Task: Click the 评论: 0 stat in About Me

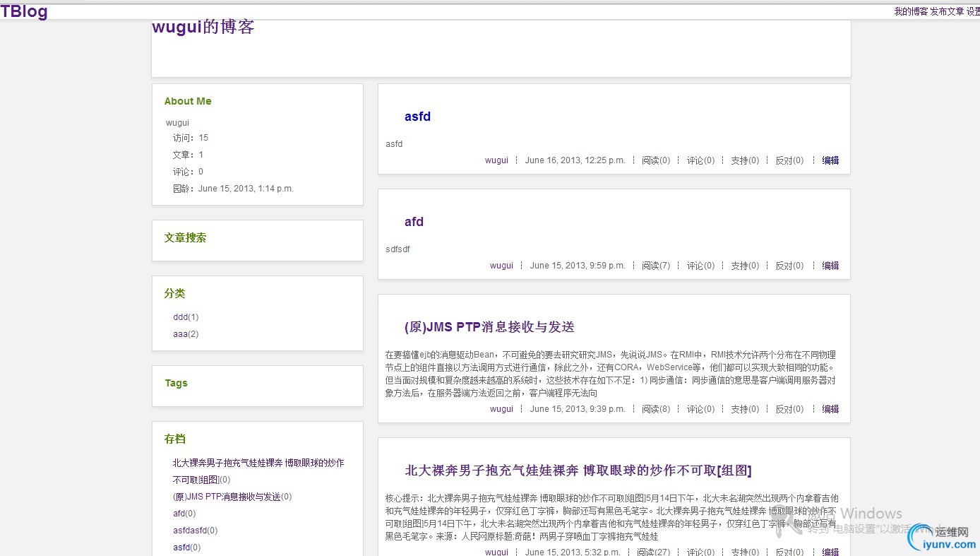Action: pyautogui.click(x=188, y=172)
